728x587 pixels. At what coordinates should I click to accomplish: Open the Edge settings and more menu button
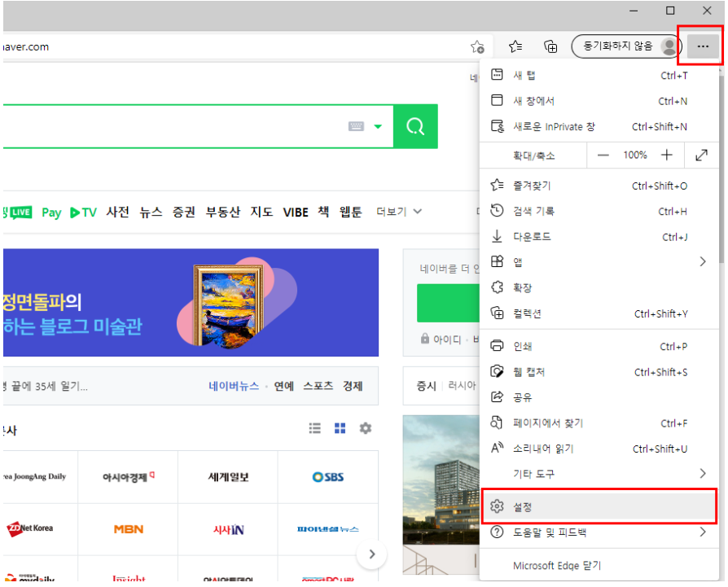tap(702, 46)
